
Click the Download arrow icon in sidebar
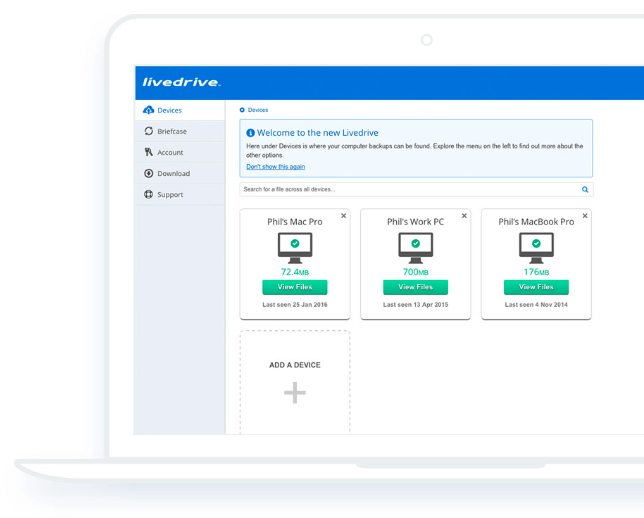coord(149,173)
